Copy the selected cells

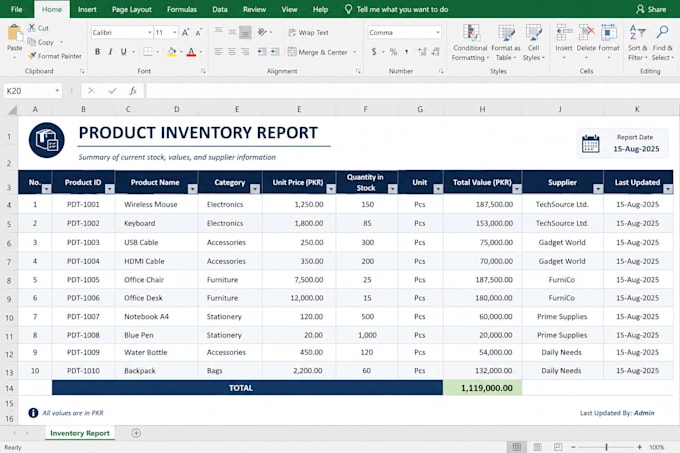pos(41,42)
